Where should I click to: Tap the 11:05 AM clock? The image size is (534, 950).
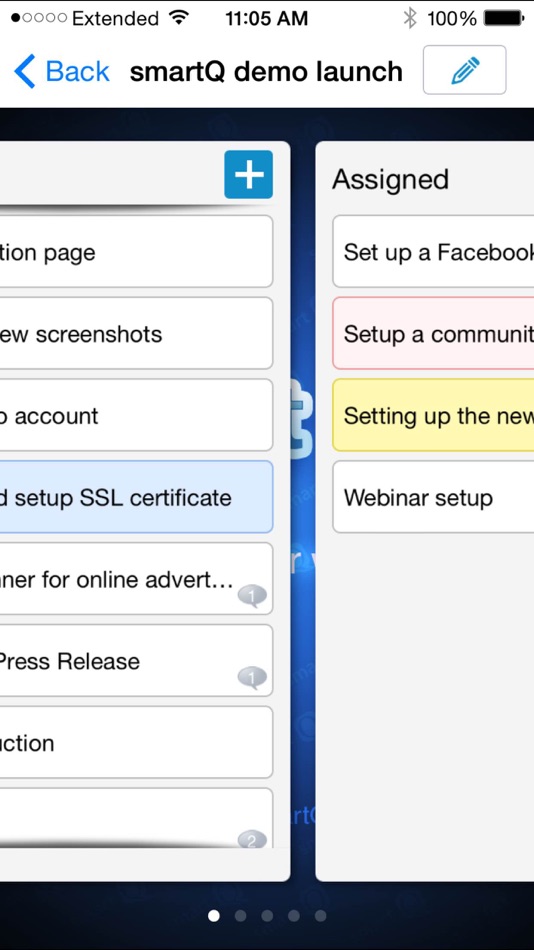(x=267, y=18)
